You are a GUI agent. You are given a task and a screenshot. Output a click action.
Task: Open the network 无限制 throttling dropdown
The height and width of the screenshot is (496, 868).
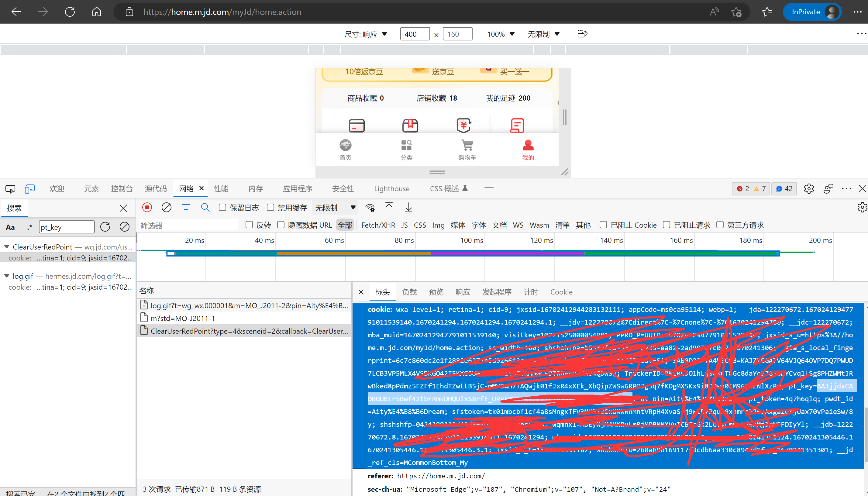click(335, 208)
